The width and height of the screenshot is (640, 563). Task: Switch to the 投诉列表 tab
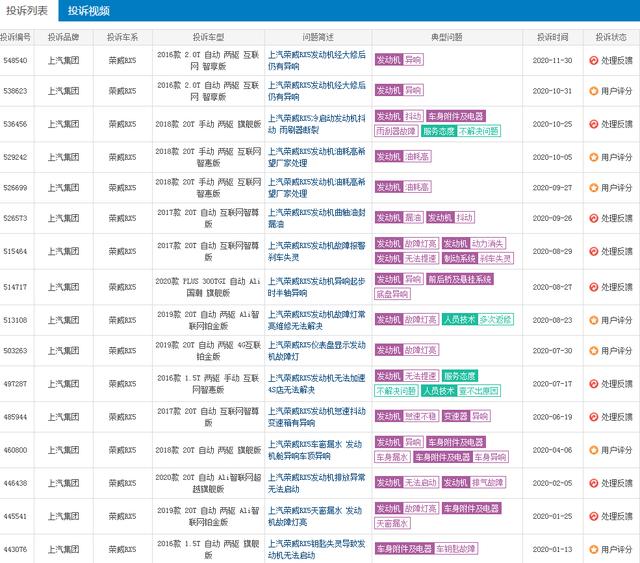[x=27, y=11]
